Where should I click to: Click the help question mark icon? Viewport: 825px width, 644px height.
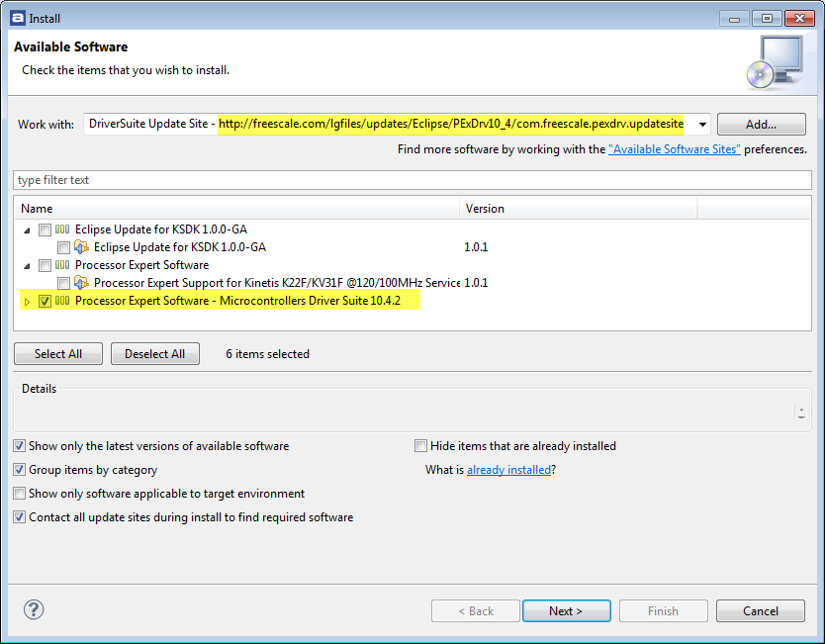[x=34, y=610]
